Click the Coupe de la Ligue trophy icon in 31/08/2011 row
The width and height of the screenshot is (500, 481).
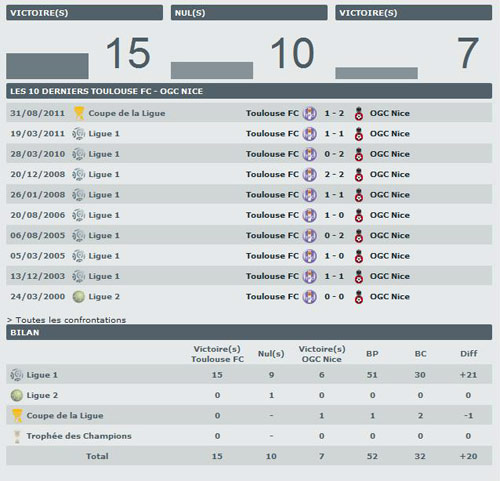[x=79, y=113]
